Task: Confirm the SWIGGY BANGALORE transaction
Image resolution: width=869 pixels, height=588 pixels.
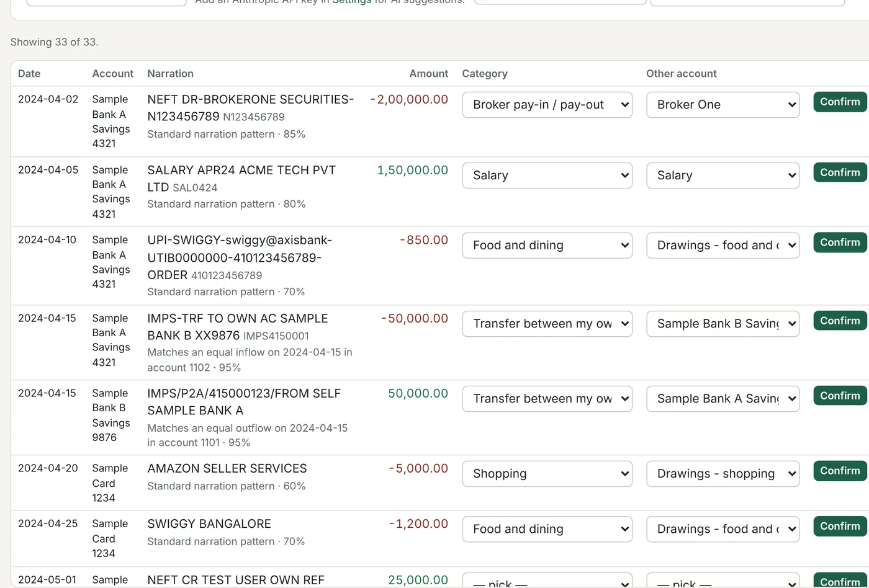Action: pos(841,526)
